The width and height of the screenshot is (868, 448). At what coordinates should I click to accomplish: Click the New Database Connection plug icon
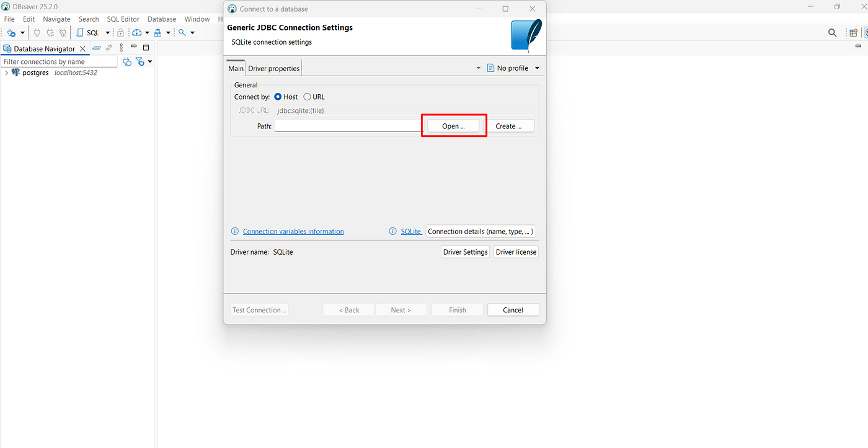coord(11,33)
